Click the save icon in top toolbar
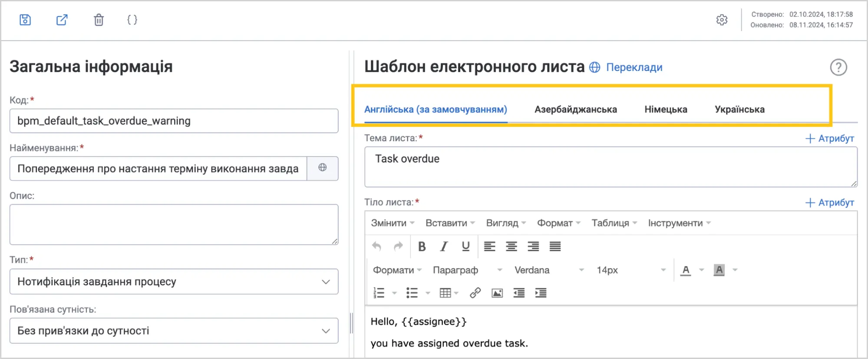This screenshot has width=868, height=359. [x=25, y=20]
